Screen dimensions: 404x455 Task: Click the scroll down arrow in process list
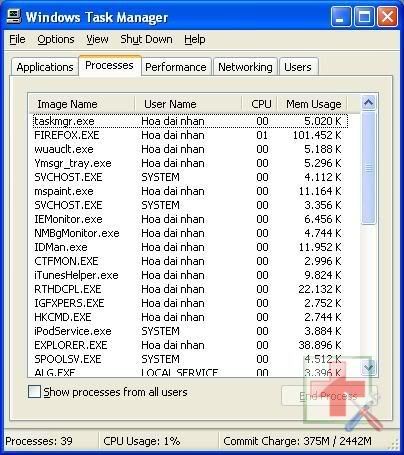[369, 367]
